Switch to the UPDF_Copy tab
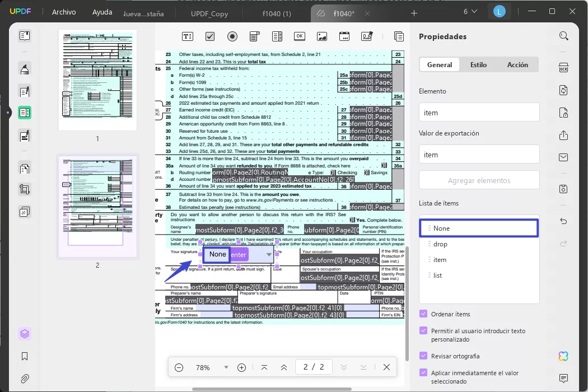This screenshot has height=392, width=588. click(209, 13)
